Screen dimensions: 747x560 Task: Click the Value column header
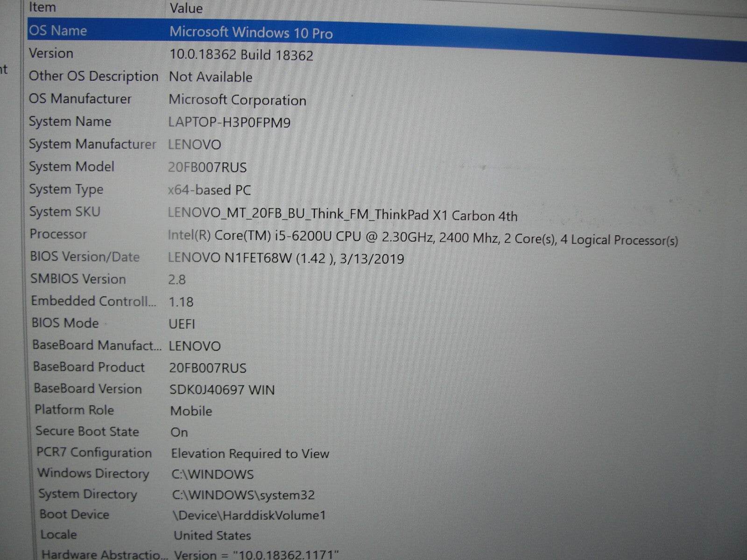click(x=184, y=8)
